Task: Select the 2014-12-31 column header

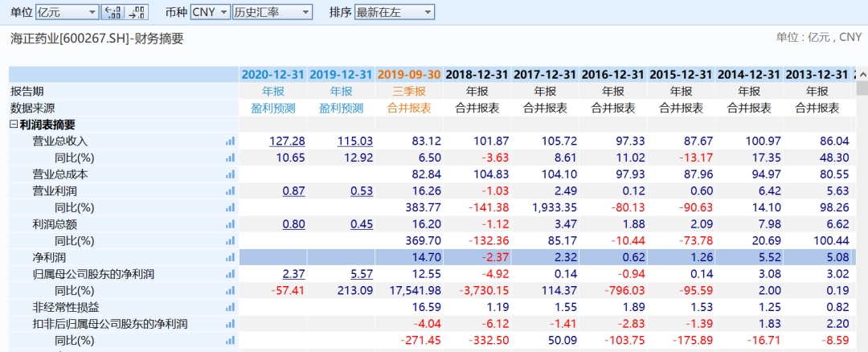Action: pyautogui.click(x=748, y=74)
